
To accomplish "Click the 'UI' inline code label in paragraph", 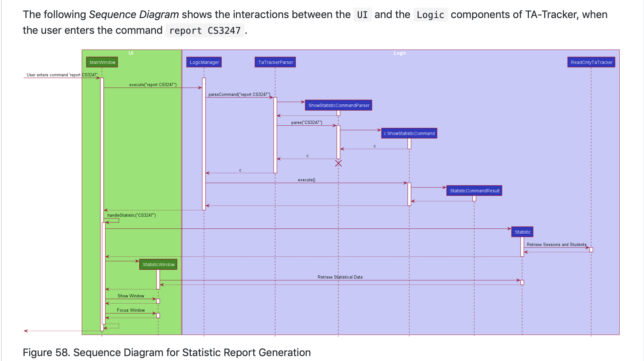I will pyautogui.click(x=362, y=15).
